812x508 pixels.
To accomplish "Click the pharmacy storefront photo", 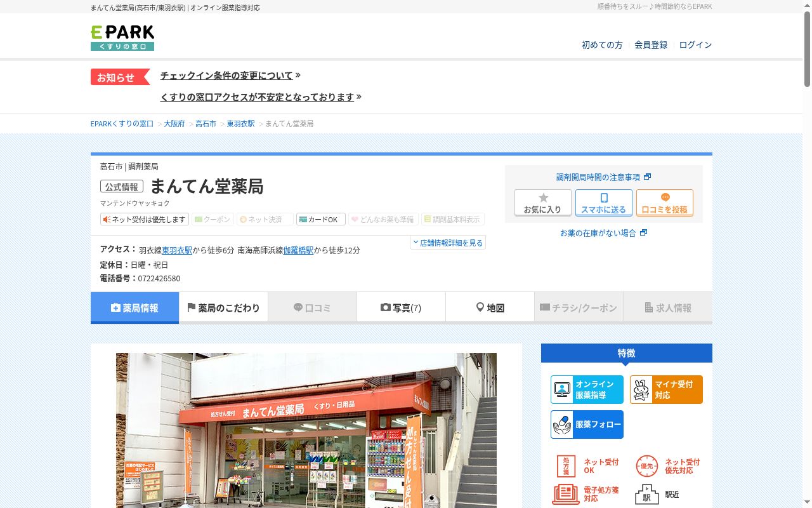I will [306, 431].
